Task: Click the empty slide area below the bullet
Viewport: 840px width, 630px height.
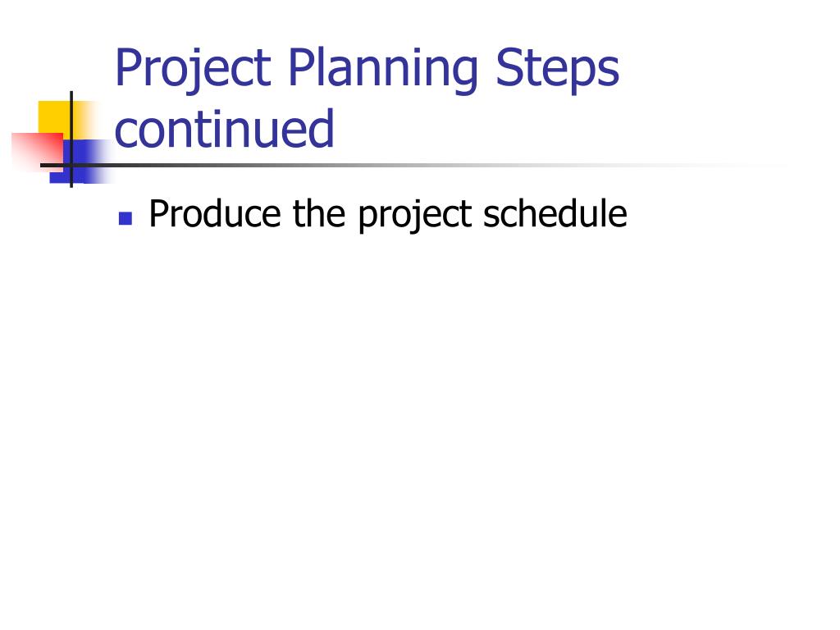Action: click(420, 418)
